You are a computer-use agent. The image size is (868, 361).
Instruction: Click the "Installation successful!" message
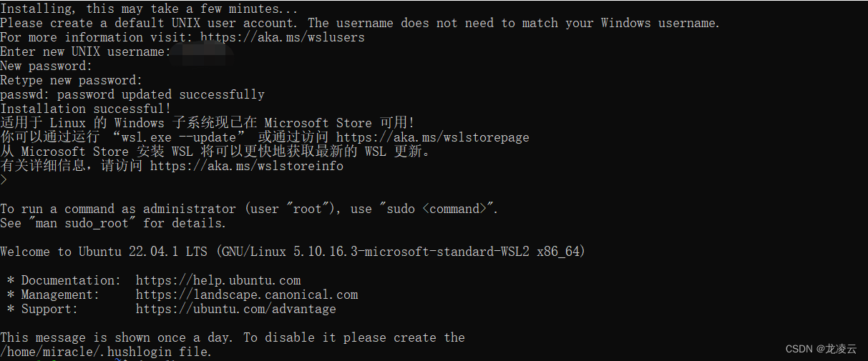[86, 109]
